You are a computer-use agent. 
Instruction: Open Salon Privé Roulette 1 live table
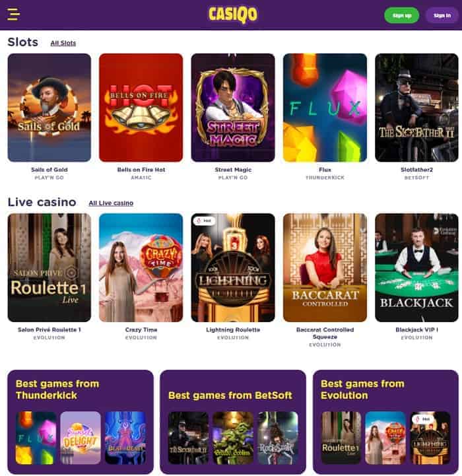coord(49,267)
